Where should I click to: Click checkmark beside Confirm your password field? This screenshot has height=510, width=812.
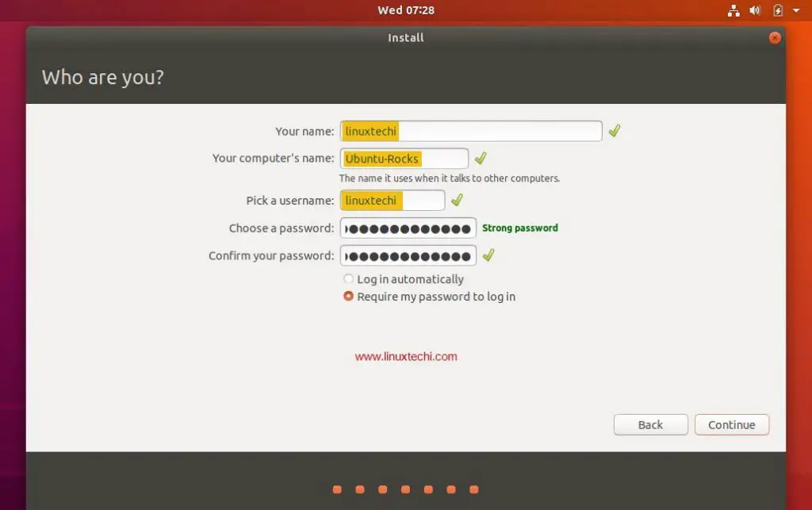click(x=488, y=255)
